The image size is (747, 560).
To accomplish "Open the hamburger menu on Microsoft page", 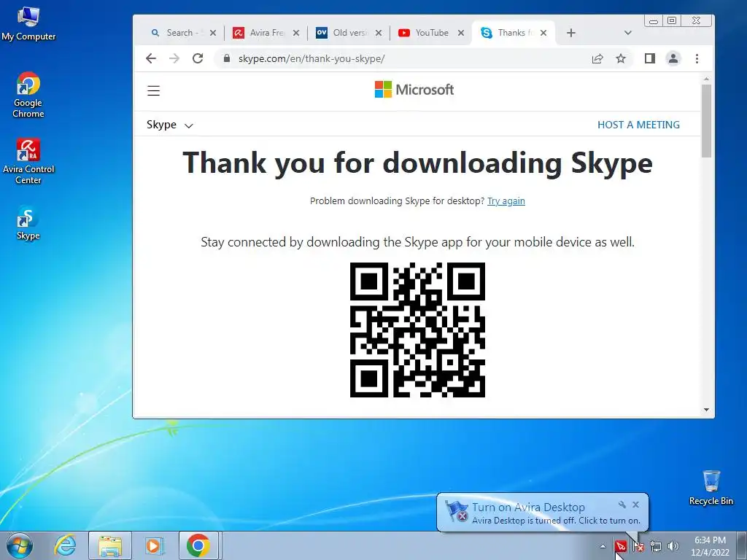I will point(153,90).
